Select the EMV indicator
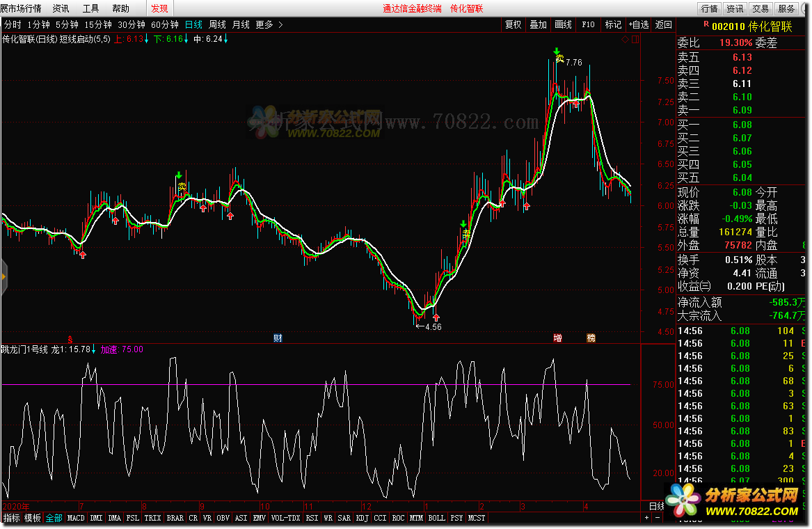The image size is (812, 529). point(260,518)
